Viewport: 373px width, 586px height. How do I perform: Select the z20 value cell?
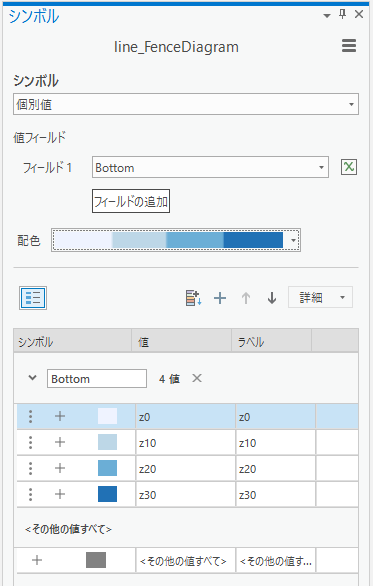186,468
